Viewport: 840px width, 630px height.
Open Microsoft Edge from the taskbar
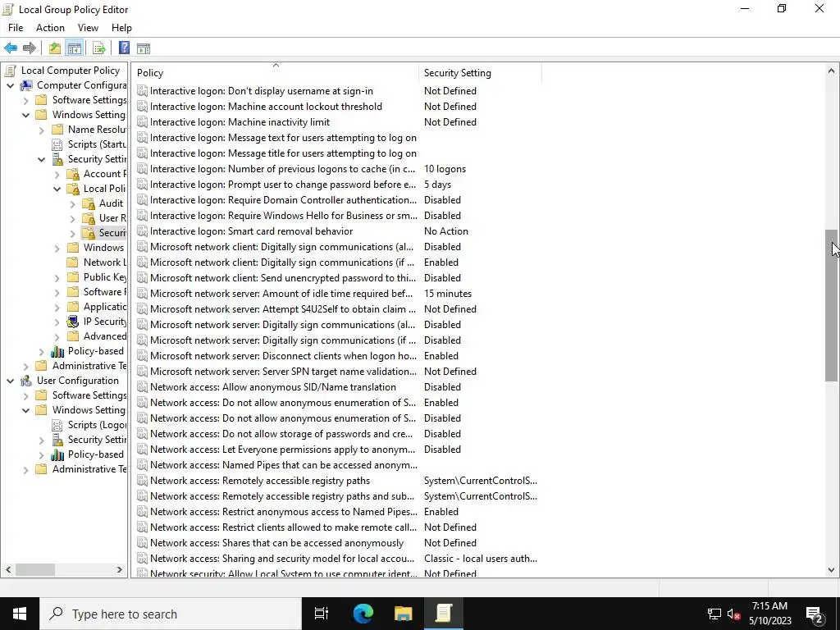pyautogui.click(x=363, y=614)
